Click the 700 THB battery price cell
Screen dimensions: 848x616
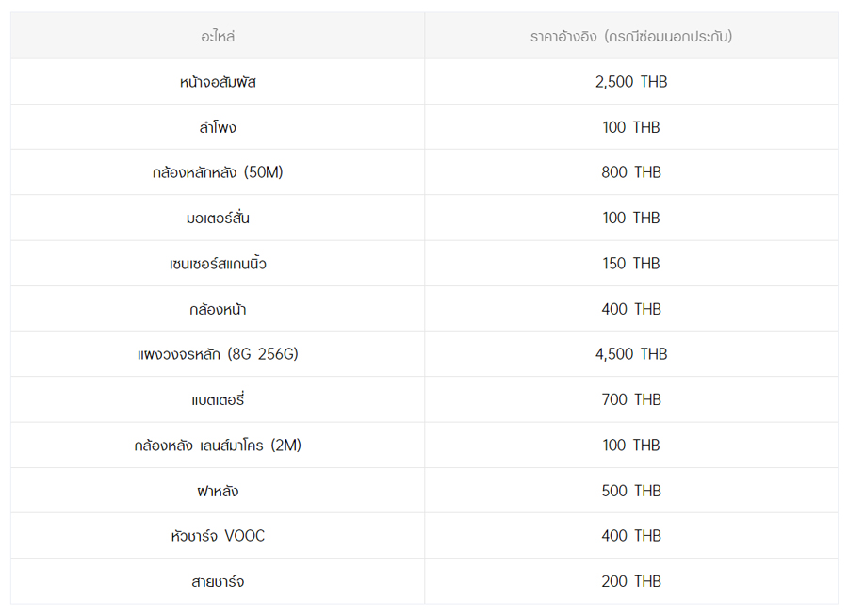[630, 399]
